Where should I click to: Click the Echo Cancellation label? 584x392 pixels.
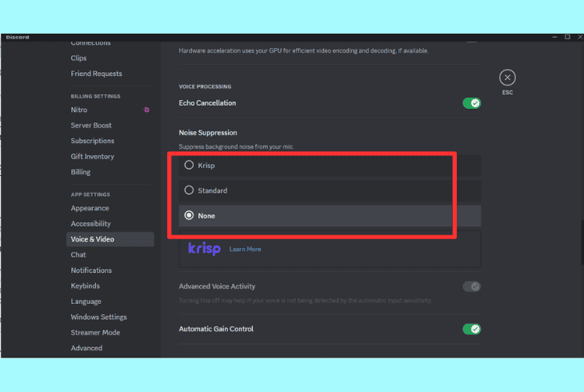point(207,103)
